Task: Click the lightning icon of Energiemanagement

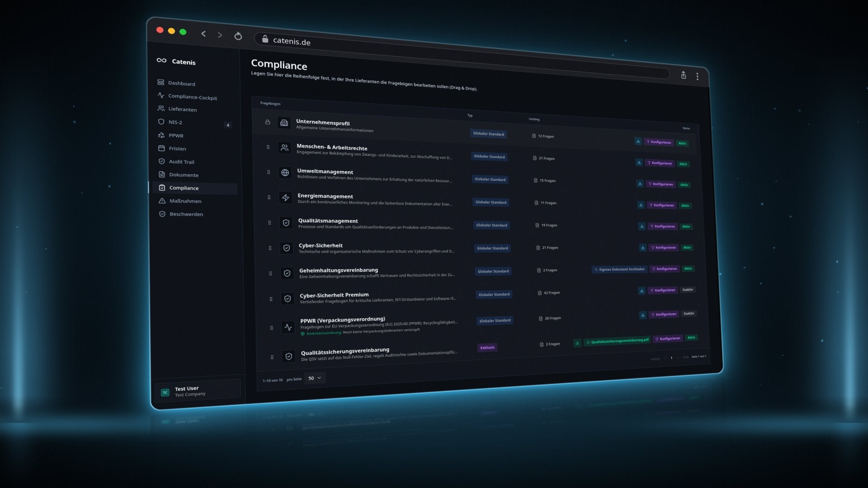Action: tap(286, 197)
